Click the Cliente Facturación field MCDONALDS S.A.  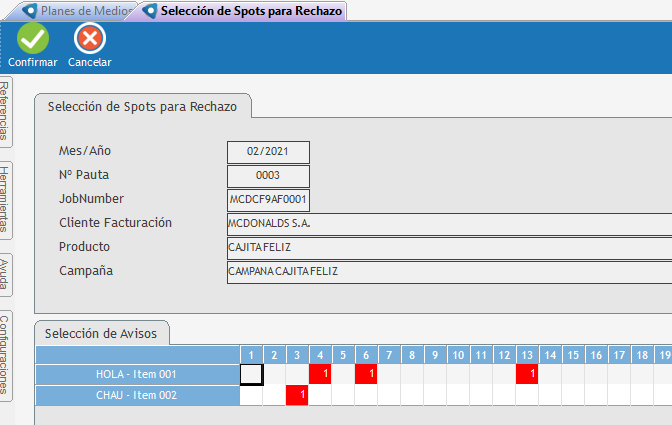pyautogui.click(x=448, y=224)
